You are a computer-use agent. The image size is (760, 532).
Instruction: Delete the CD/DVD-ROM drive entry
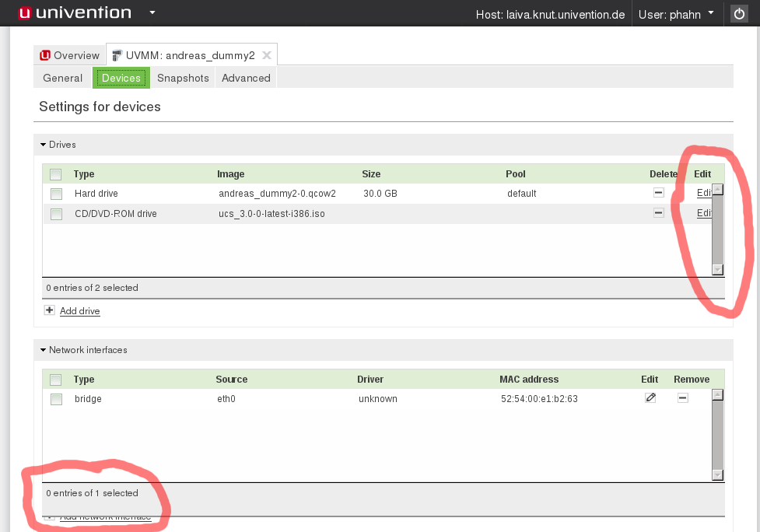click(658, 213)
